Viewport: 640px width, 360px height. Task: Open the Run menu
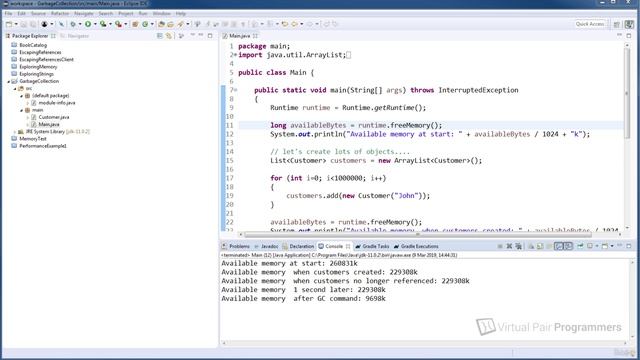(143, 13)
